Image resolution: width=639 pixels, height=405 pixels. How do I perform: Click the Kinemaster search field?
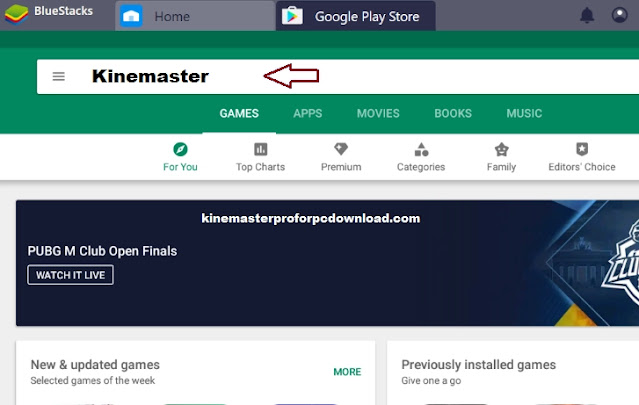tap(338, 77)
